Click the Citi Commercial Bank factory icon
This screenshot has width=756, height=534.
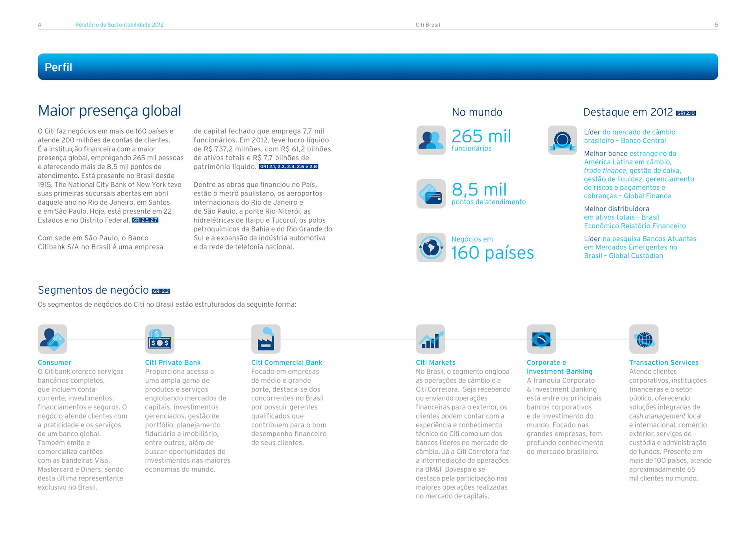pyautogui.click(x=266, y=339)
